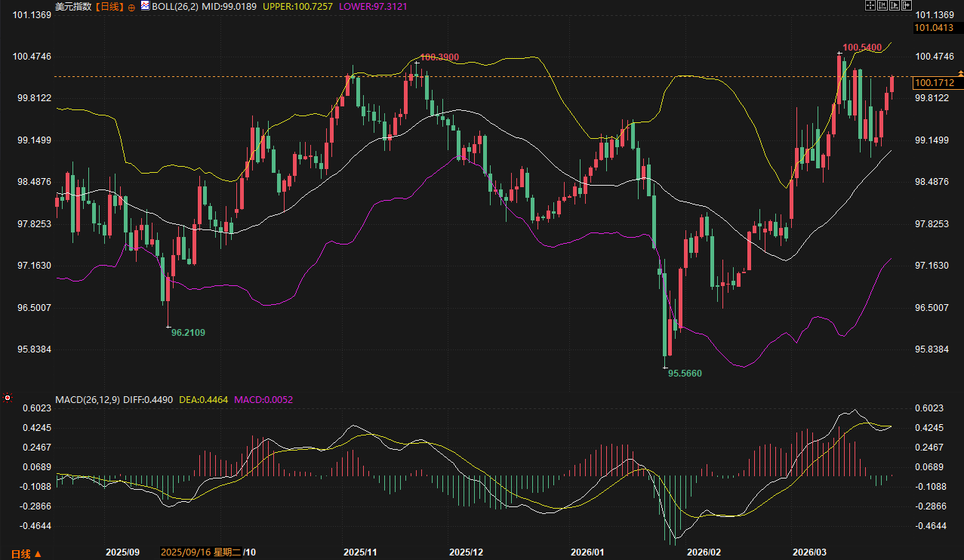Viewport: 964px width, 560px height.
Task: Click the 2026/01 marker on time axis
Action: click(x=587, y=553)
